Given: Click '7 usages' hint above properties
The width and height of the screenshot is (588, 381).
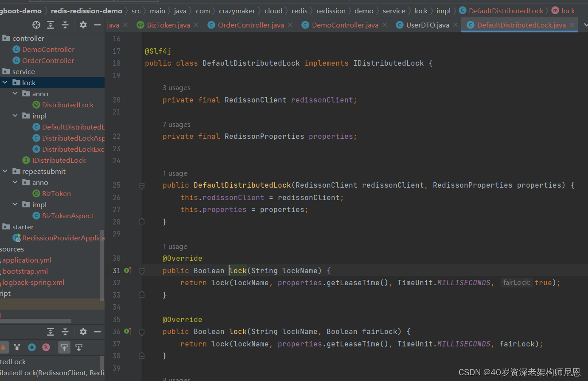Looking at the screenshot, I should [x=176, y=125].
